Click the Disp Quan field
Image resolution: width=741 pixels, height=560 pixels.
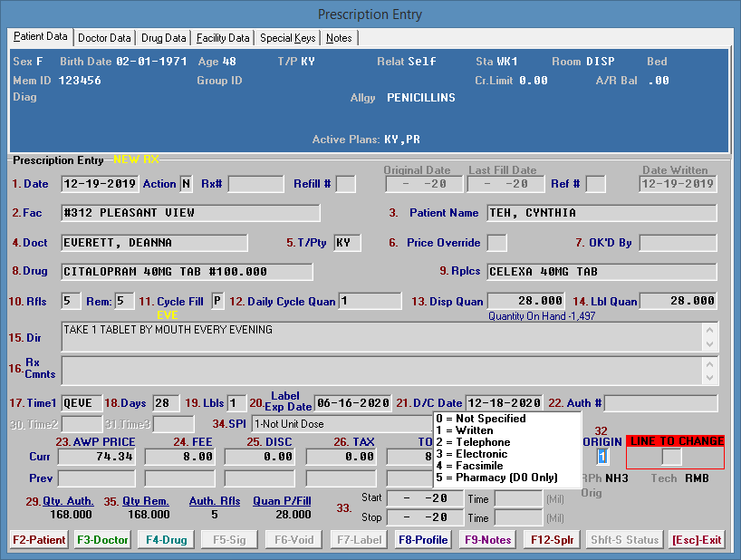527,301
